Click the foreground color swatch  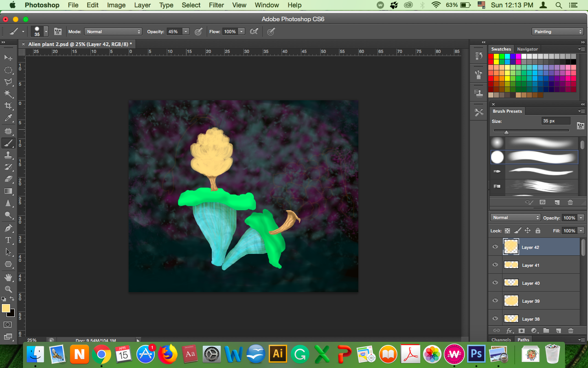coord(6,308)
